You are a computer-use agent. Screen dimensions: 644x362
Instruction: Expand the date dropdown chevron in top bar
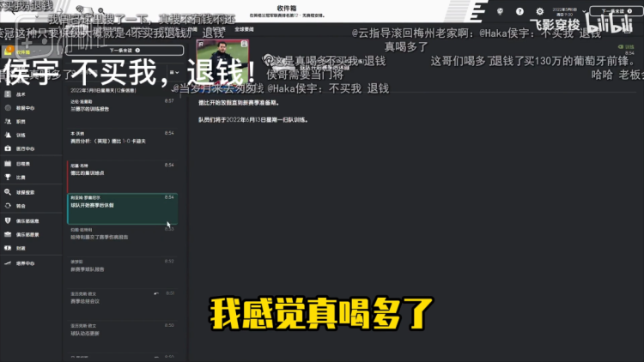(x=584, y=11)
